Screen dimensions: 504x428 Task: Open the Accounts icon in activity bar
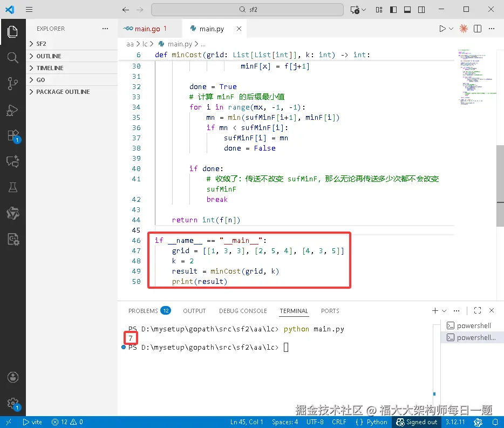[x=12, y=377]
